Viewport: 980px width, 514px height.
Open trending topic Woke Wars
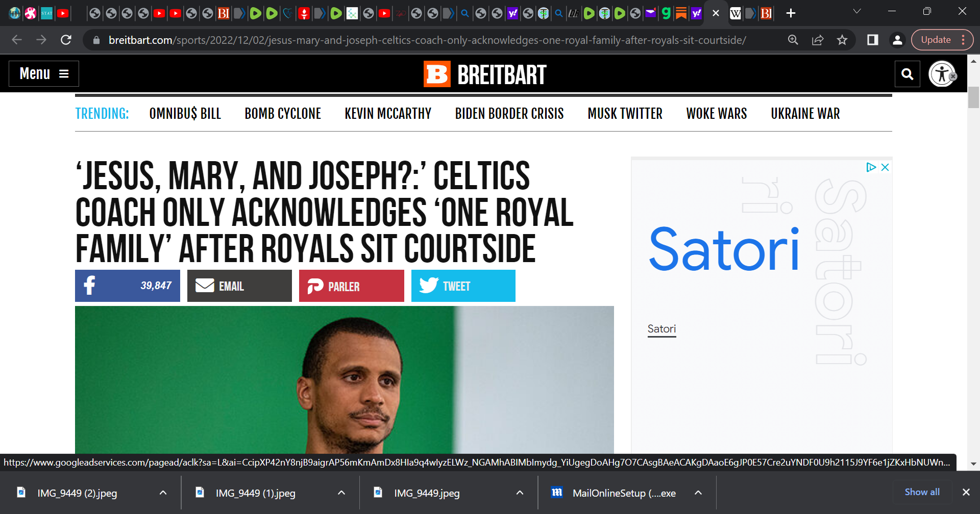tap(717, 113)
